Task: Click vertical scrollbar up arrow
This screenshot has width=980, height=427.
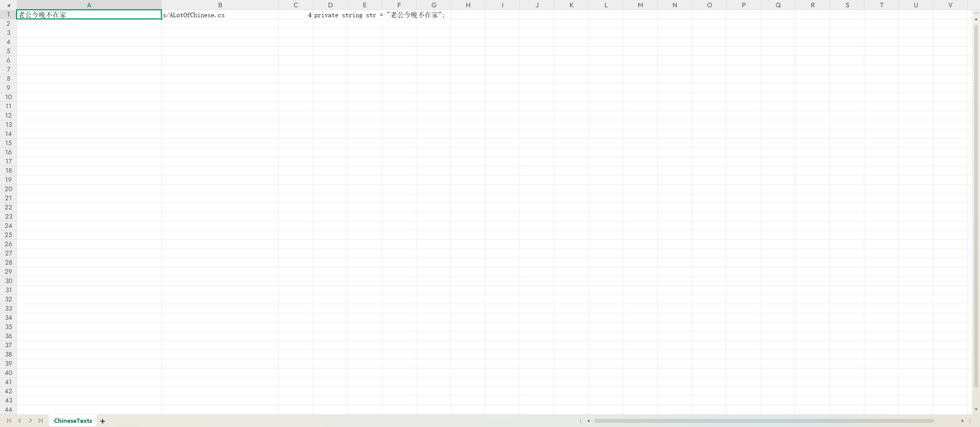Action: tap(976, 19)
